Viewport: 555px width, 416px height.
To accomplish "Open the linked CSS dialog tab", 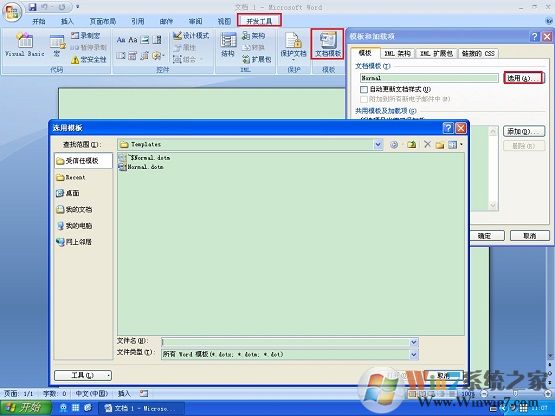I will click(478, 53).
